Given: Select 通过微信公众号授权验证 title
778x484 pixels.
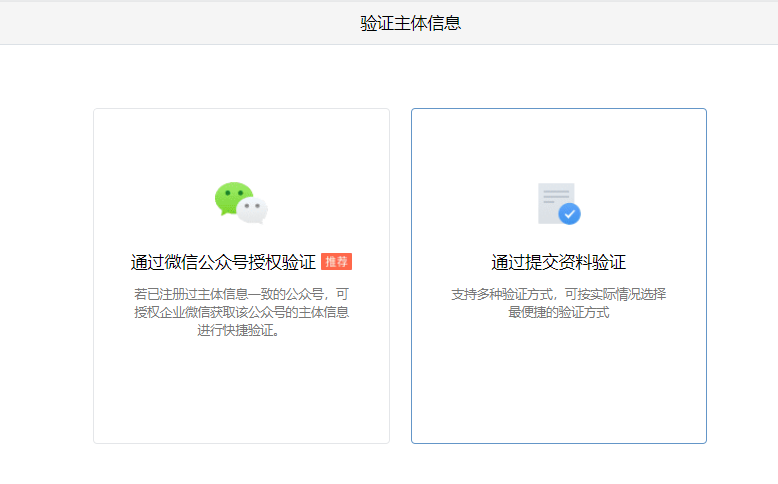Looking at the screenshot, I should [223, 262].
